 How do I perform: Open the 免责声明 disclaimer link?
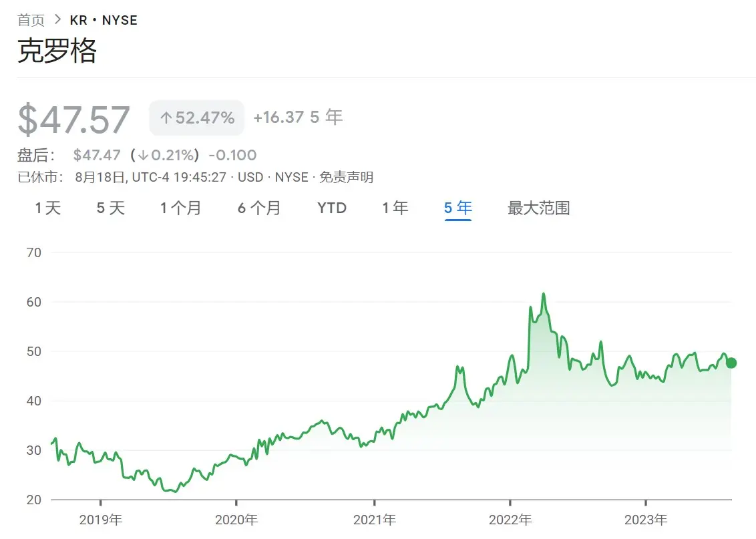[x=346, y=178]
